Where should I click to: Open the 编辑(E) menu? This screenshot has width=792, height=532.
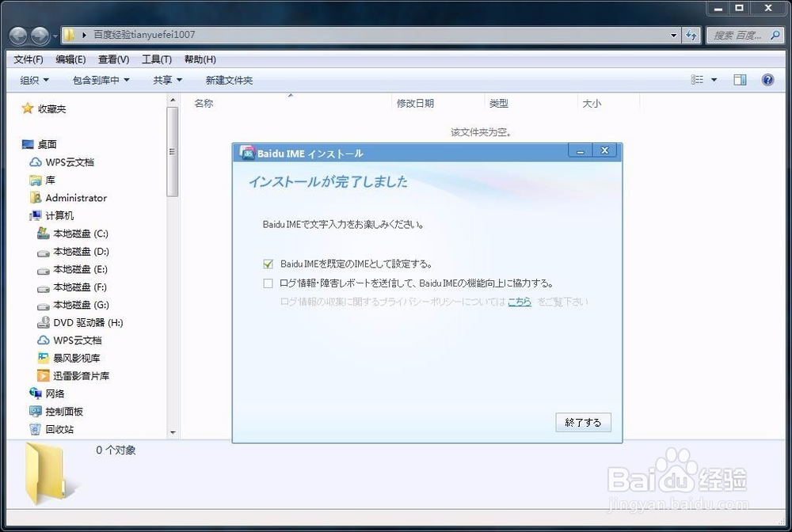click(x=70, y=59)
